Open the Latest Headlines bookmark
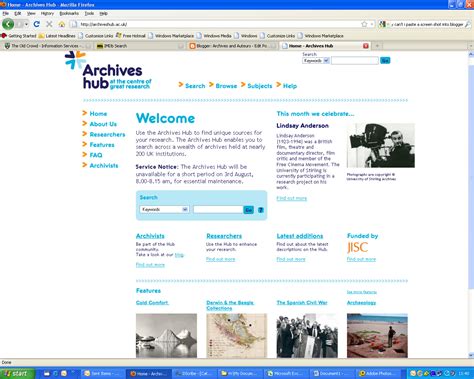The height and width of the screenshot is (379, 474). pos(57,36)
